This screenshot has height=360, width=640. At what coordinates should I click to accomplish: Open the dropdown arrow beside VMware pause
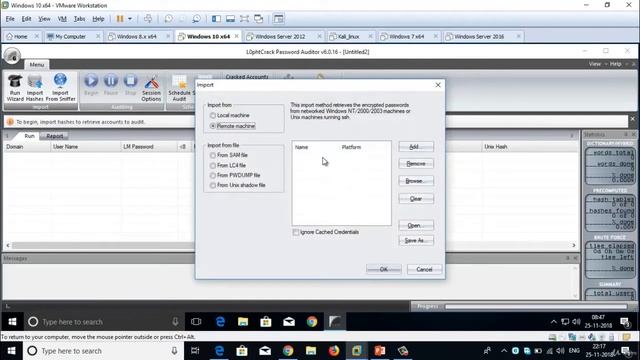(130, 19)
